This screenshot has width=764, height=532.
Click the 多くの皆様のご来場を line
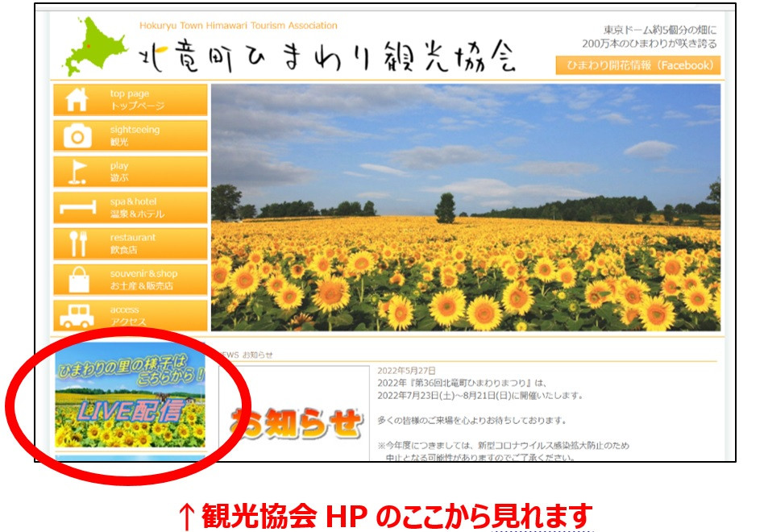[x=471, y=420]
